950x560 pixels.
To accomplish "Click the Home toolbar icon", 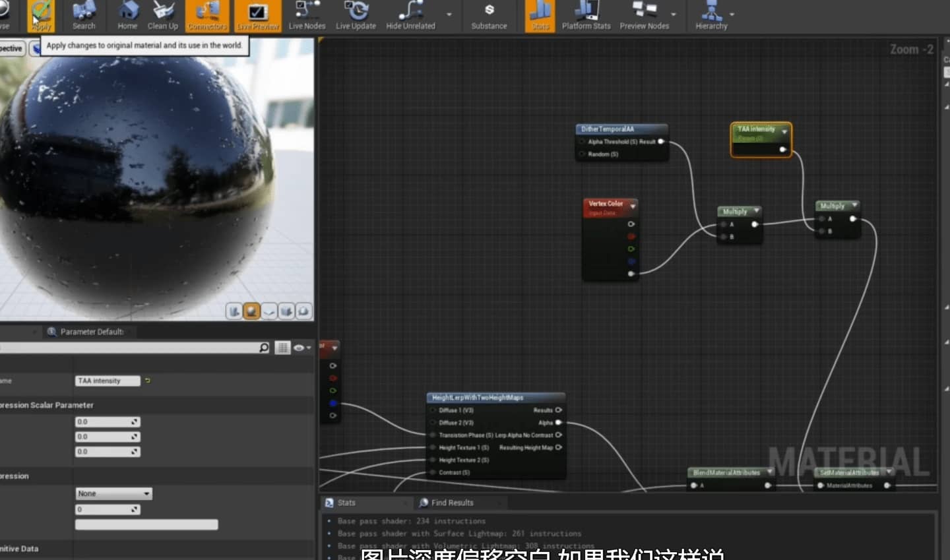I will tap(127, 16).
